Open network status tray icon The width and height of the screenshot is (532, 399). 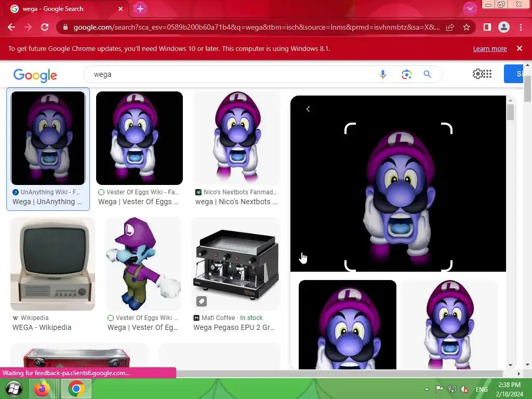[x=451, y=389]
